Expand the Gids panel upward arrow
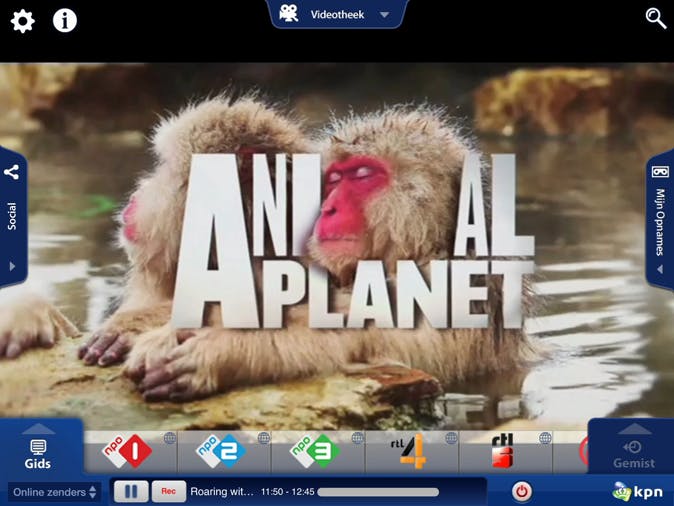Screen dimensions: 674x506 [38, 429]
